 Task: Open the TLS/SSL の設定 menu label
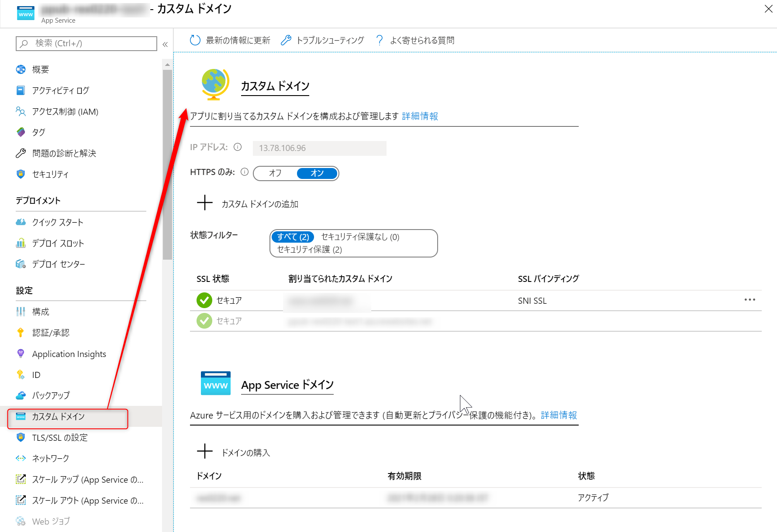(60, 437)
